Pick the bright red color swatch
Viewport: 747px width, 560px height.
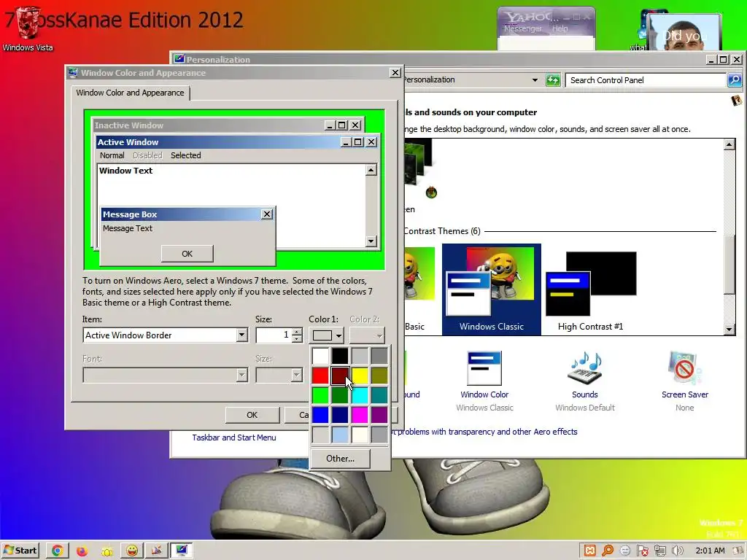pos(320,376)
